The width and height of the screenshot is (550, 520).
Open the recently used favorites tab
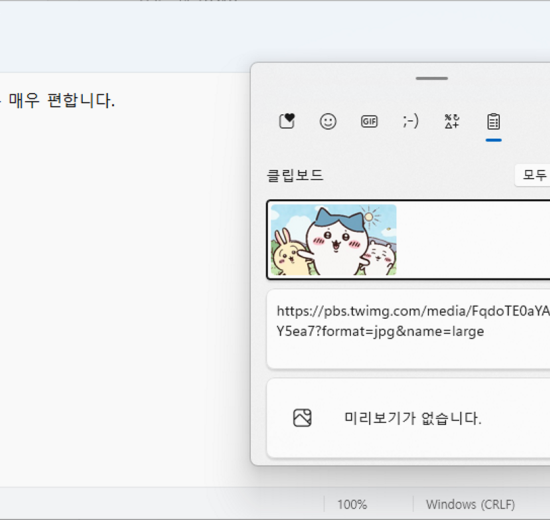click(287, 122)
